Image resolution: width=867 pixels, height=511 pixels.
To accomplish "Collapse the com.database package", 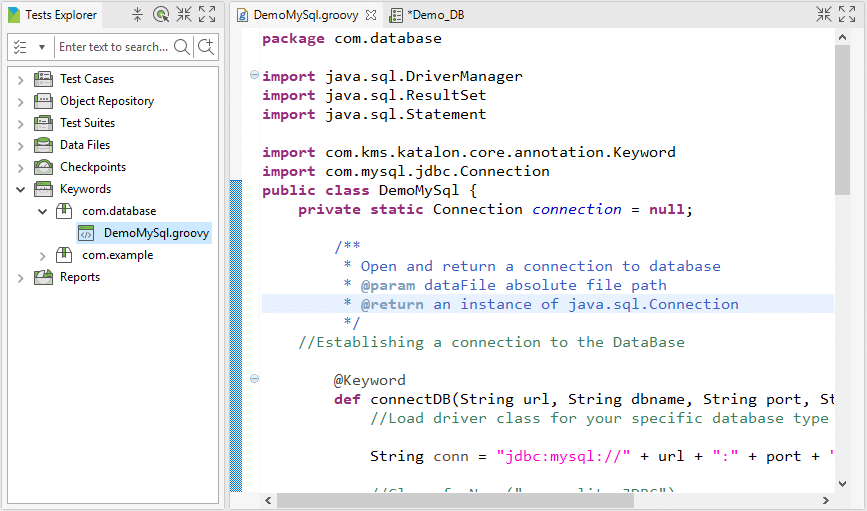I will pos(43,211).
